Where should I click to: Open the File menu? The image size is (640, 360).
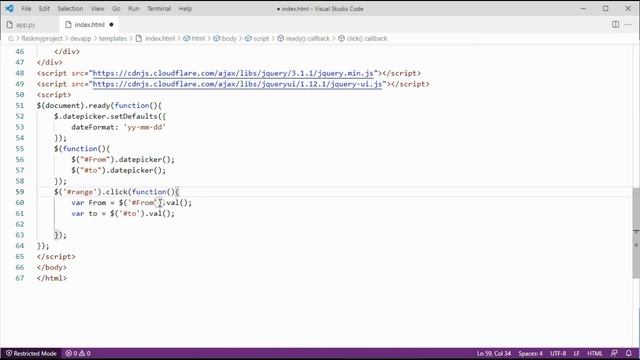pos(26,9)
